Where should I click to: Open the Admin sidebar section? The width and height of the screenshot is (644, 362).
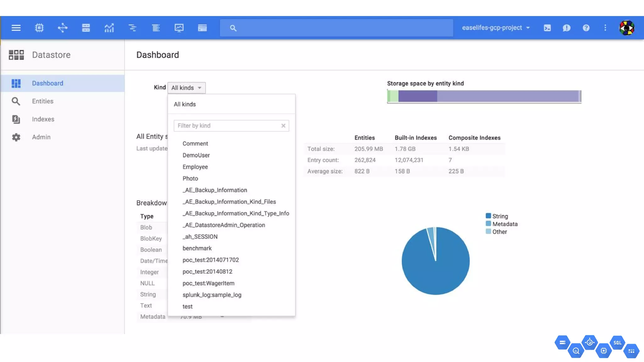click(41, 137)
